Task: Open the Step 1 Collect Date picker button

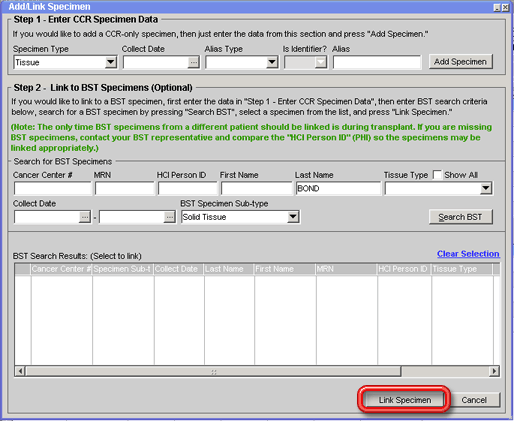Action: (x=193, y=62)
